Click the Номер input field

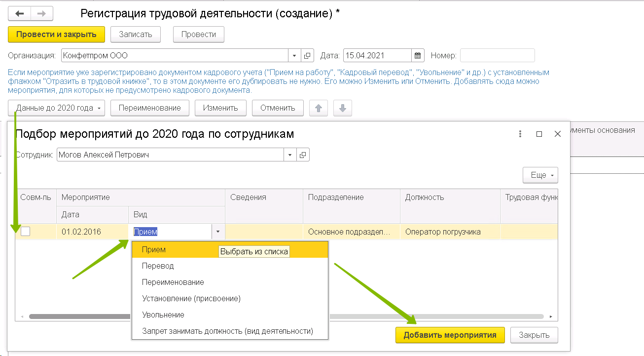tap(497, 55)
